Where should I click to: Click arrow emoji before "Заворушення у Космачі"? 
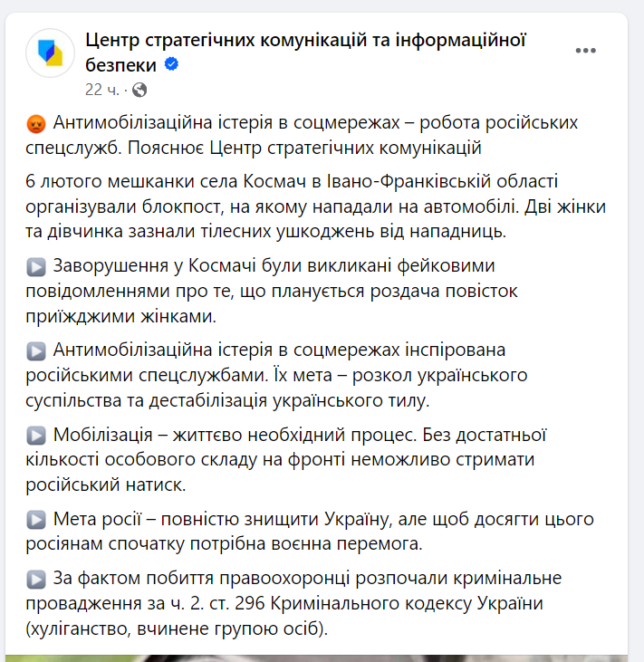pyautogui.click(x=37, y=267)
